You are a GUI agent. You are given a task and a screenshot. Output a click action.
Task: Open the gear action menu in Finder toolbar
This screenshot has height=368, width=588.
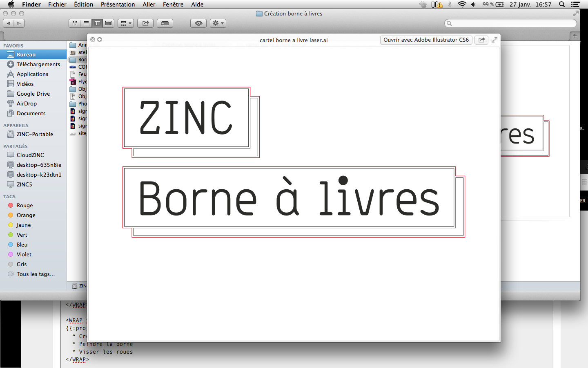218,23
